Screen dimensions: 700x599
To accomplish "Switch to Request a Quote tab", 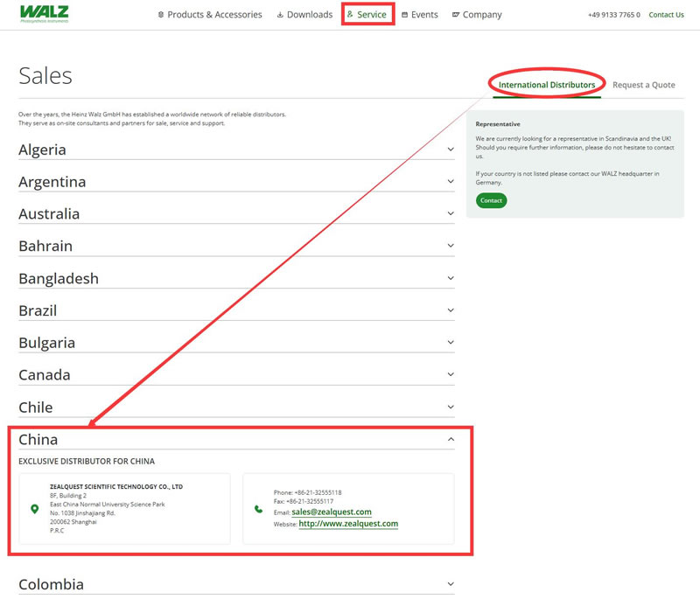I will 643,85.
